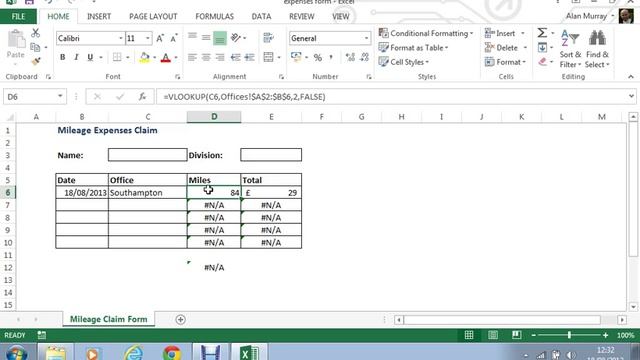The width and height of the screenshot is (640, 360).
Task: Expand the Conditional Formatting menu
Action: point(426,33)
